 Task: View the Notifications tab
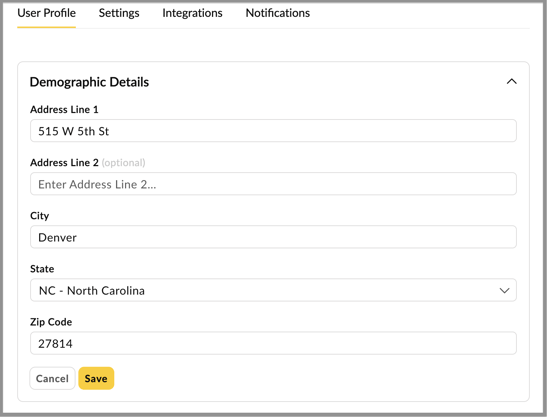(x=278, y=13)
